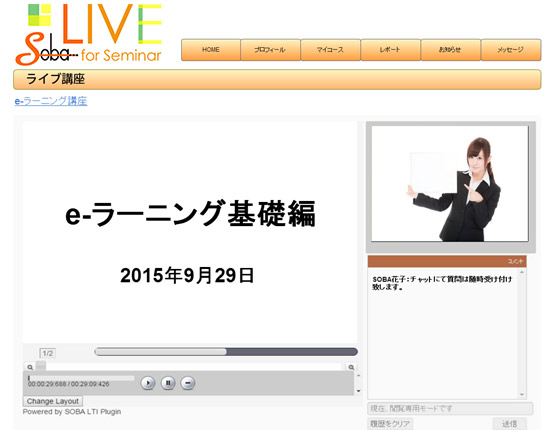Click the playback time seek bar
Image resolution: width=554 pixels, height=430 pixels.
click(81, 378)
